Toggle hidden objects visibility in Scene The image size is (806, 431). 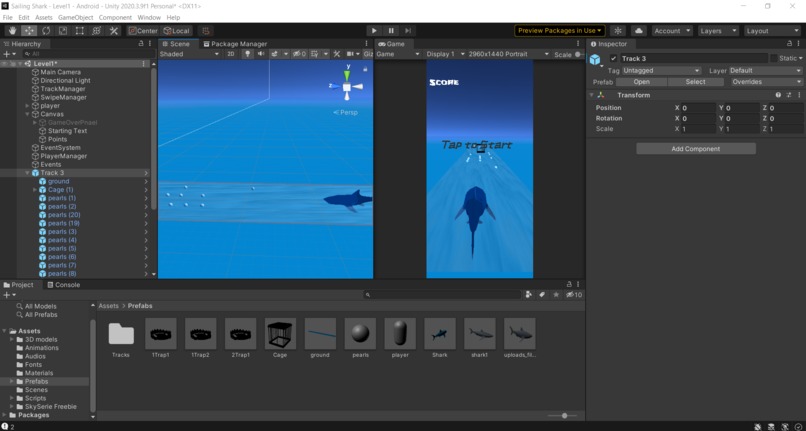click(299, 54)
